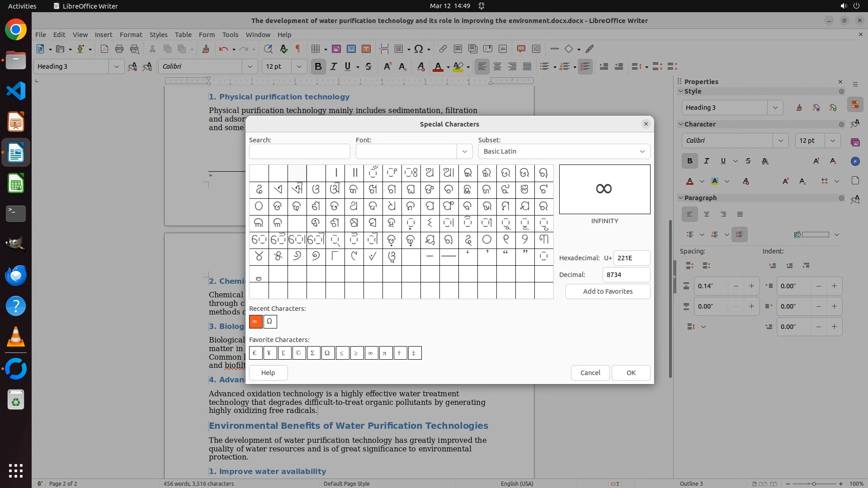868x488 pixels.
Task: Click the Clone Formatting paintbrush icon
Action: 206,49
